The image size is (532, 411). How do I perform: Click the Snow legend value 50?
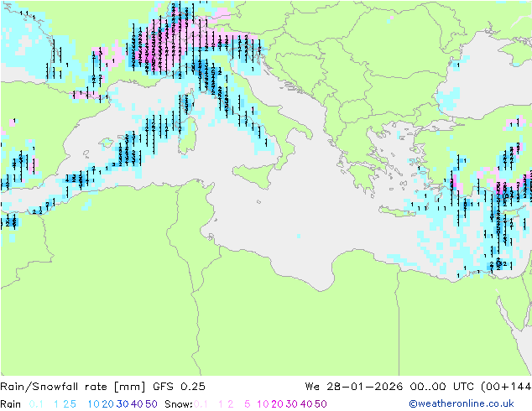pyautogui.click(x=321, y=404)
